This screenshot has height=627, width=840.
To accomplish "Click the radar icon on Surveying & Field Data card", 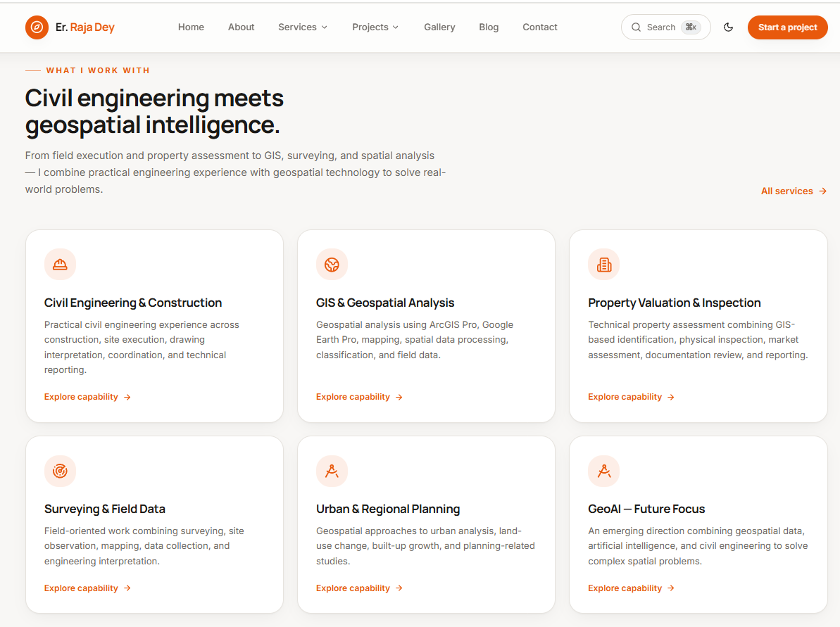I will [60, 471].
